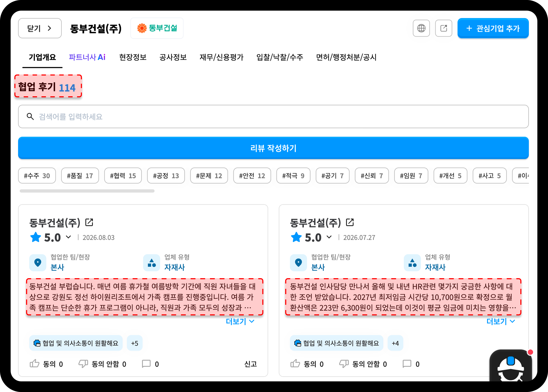
Task: Click 협업 및 의사소통이 원활해요 tag on 2026.07.27 review
Action: (337, 343)
